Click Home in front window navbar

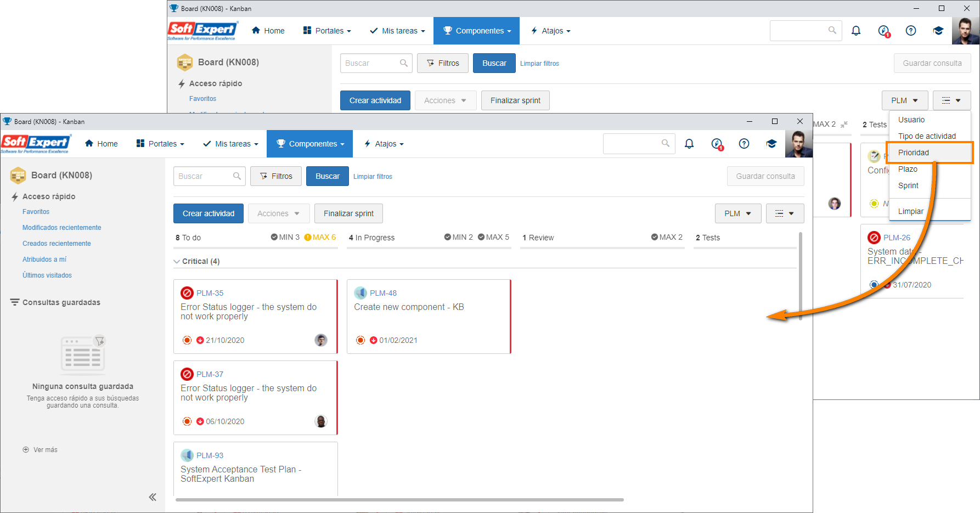101,144
